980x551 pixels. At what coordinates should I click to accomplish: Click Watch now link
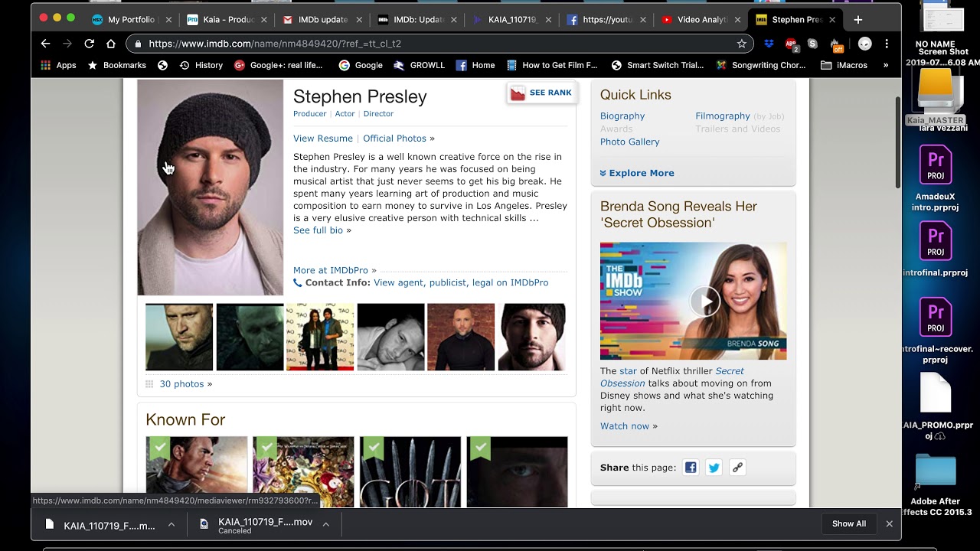(625, 426)
